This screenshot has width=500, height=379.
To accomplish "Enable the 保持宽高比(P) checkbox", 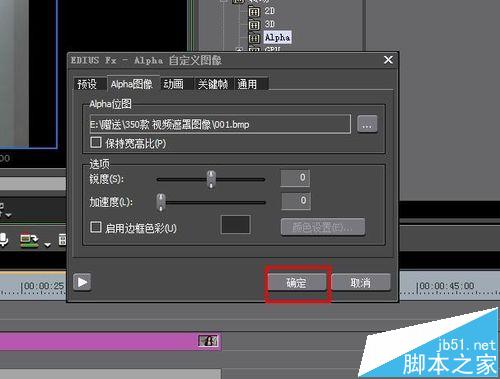I will tap(96, 143).
